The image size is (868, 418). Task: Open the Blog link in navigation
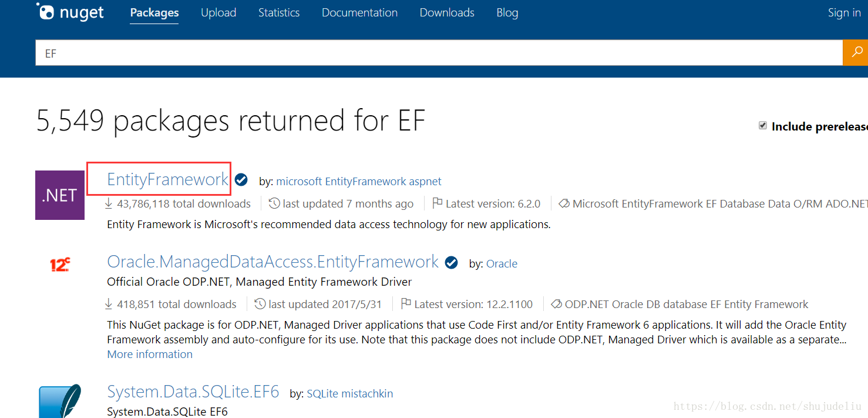pos(507,12)
